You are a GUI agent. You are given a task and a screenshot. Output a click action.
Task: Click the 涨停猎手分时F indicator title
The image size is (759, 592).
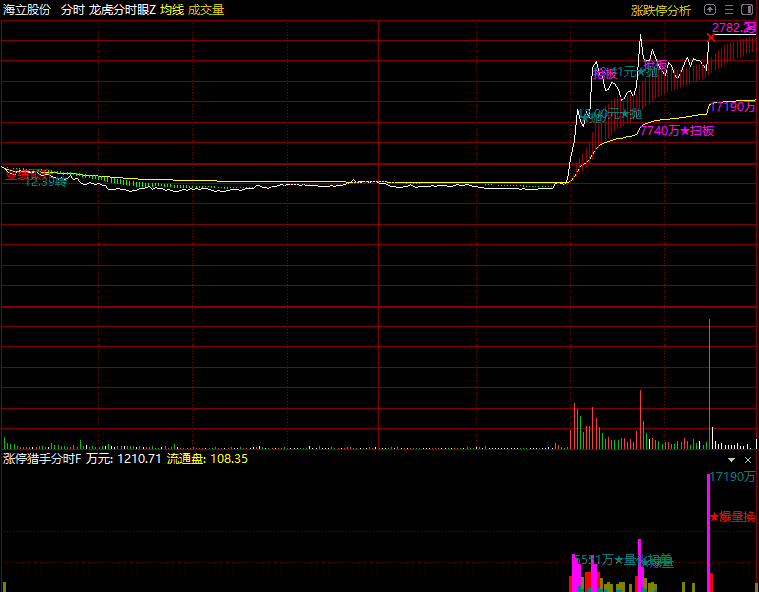pos(41,459)
